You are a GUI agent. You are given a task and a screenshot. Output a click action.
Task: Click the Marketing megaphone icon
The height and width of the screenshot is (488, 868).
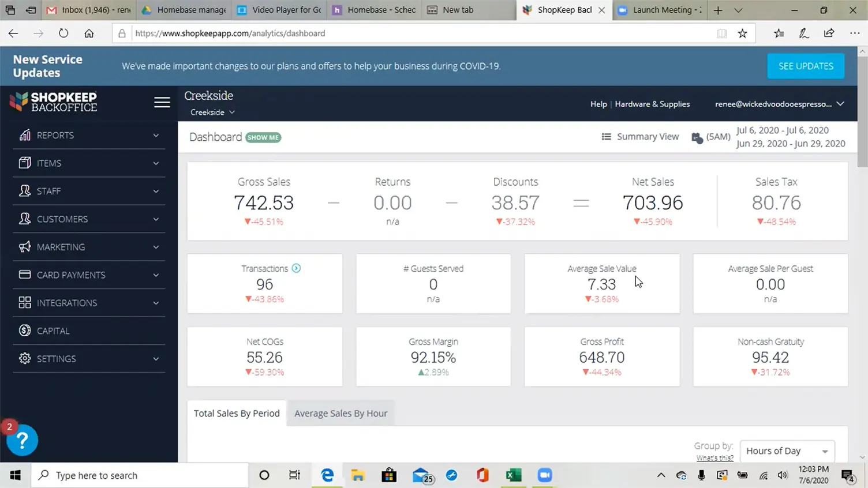coord(25,247)
